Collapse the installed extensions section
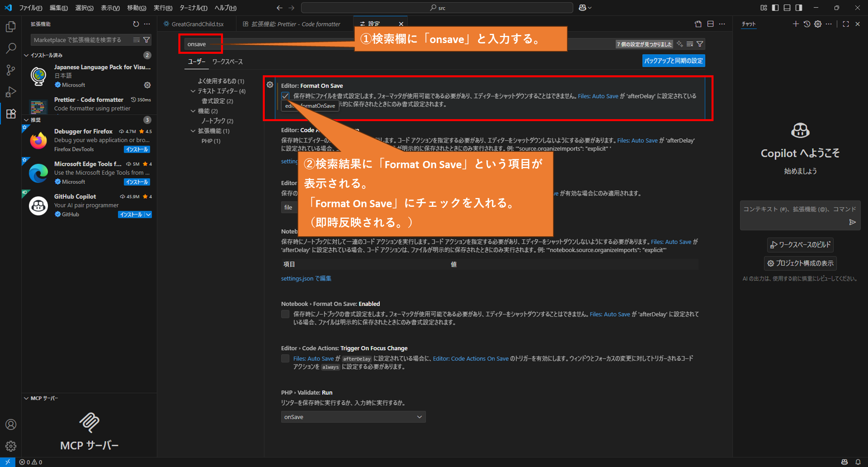Screen dimensions: 868x467 26,55
